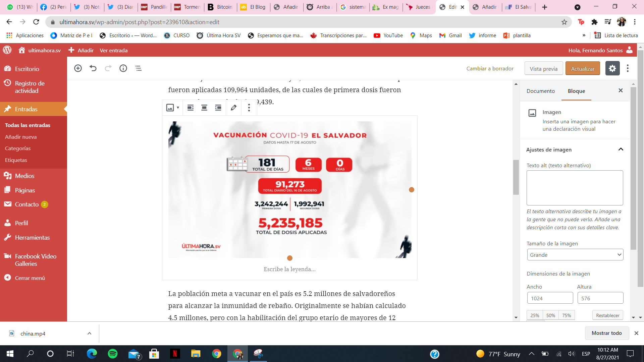This screenshot has width=644, height=362.
Task: Open the Tamaño de la imagen dropdown
Action: tap(575, 255)
